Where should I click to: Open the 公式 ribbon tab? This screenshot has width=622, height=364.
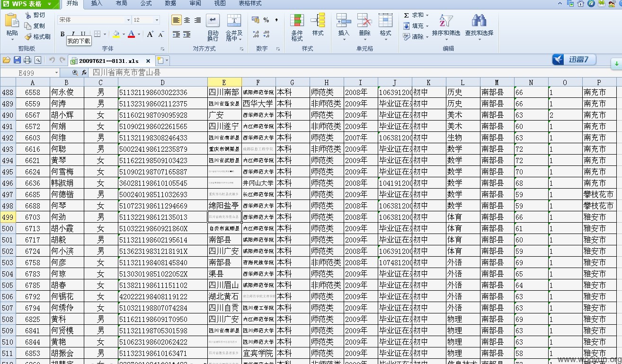[146, 3]
